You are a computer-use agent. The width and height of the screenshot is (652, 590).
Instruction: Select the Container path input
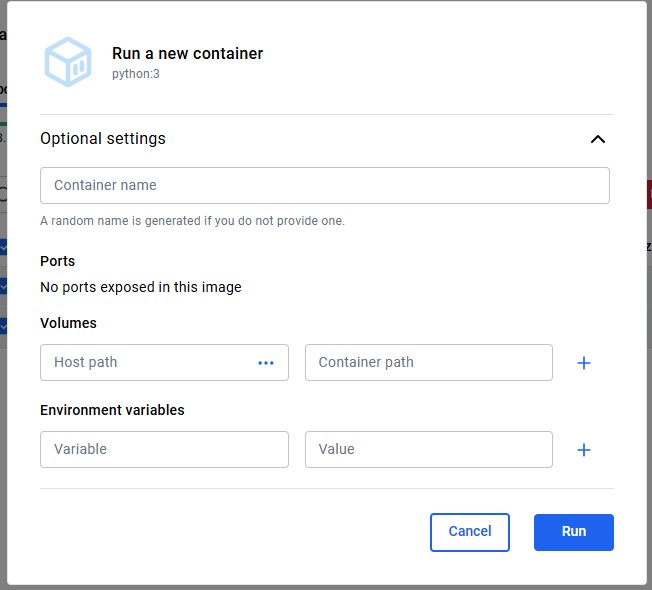coord(428,363)
